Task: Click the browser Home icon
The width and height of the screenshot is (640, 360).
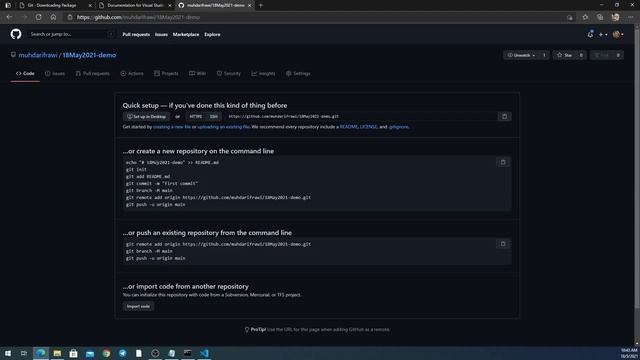Action: [53, 17]
